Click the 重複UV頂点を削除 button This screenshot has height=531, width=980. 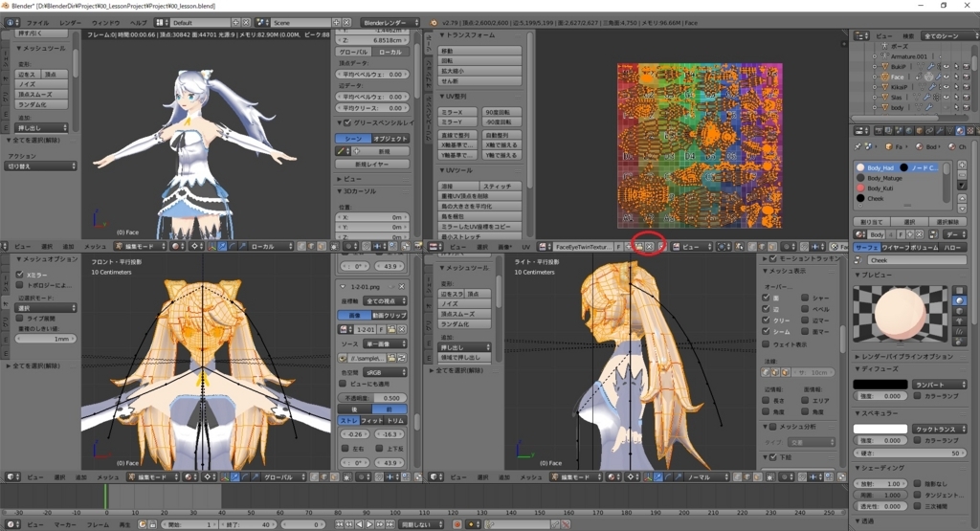tap(480, 196)
